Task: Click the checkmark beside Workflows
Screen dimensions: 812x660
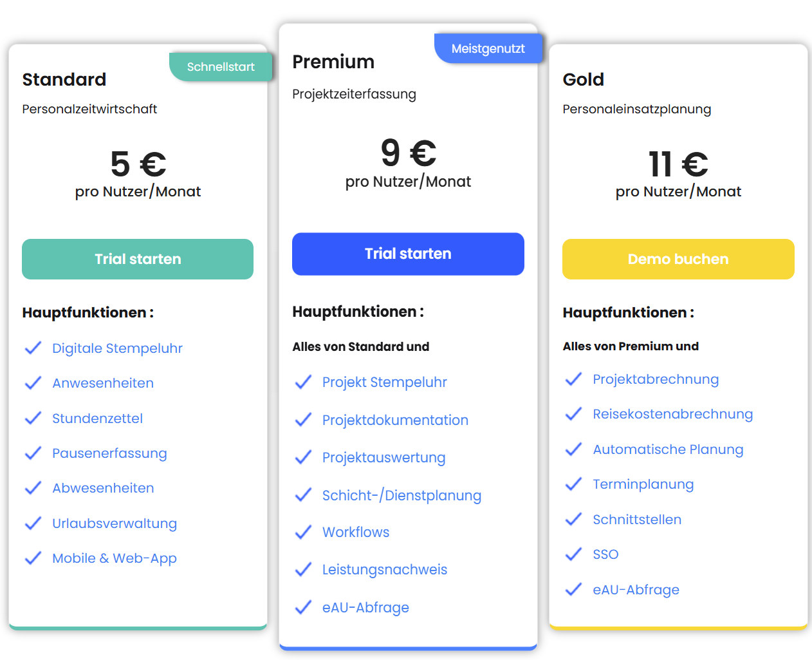Action: coord(302,532)
